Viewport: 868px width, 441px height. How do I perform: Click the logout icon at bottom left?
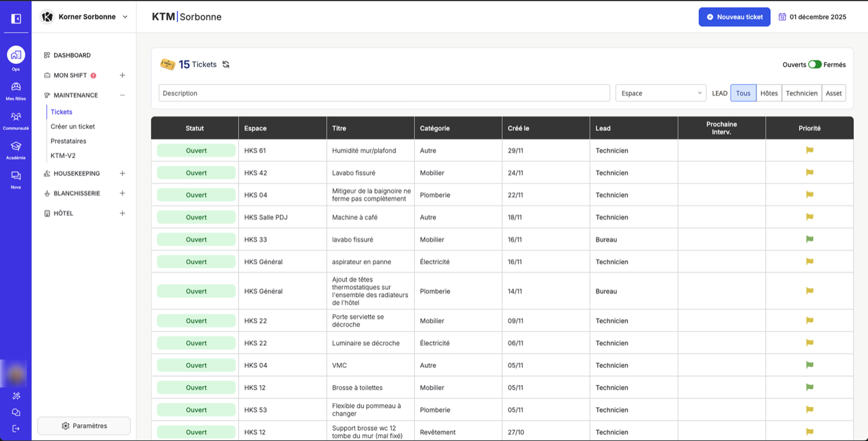click(x=16, y=429)
